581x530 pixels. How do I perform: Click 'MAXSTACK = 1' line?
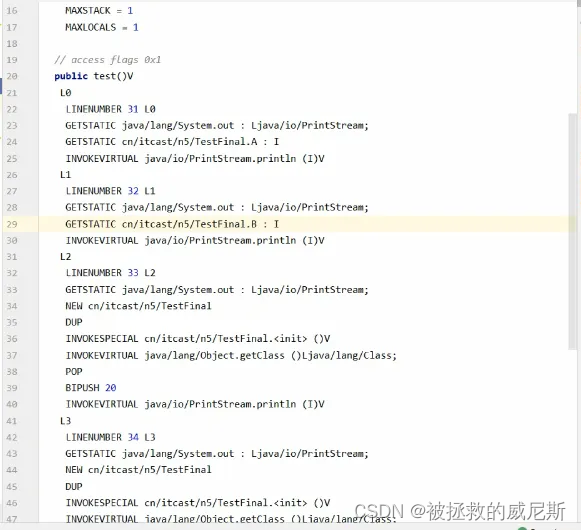(x=99, y=10)
